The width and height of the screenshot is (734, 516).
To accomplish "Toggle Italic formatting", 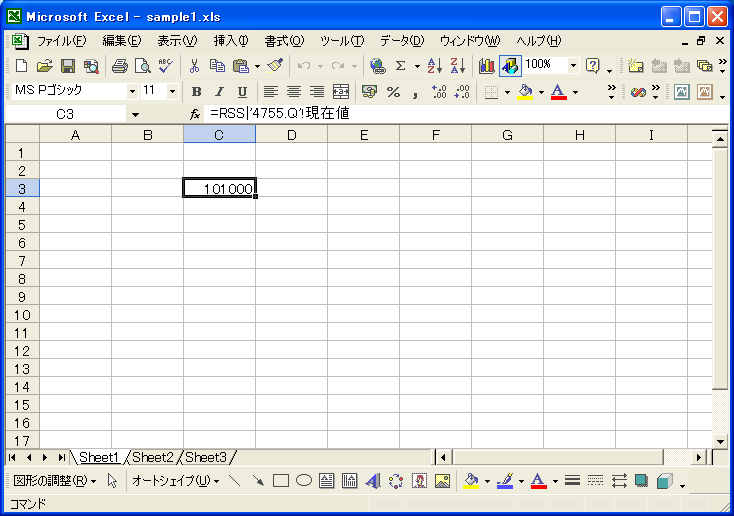I will click(x=219, y=92).
